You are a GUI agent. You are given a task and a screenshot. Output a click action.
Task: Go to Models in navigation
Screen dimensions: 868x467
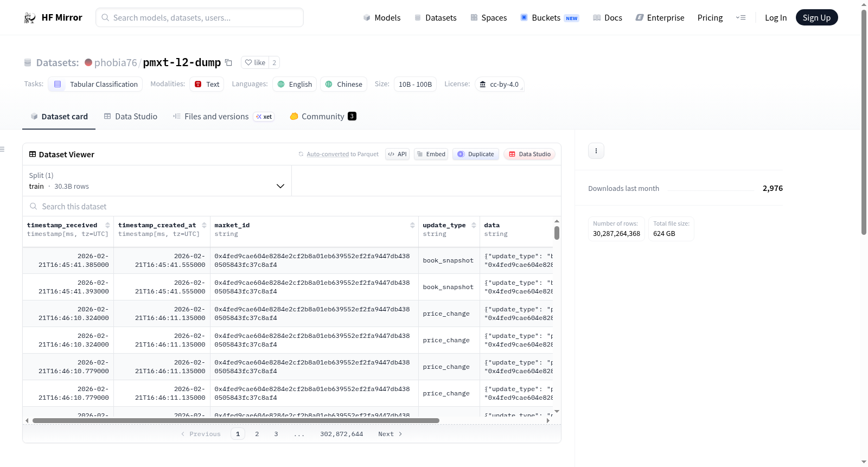(382, 18)
